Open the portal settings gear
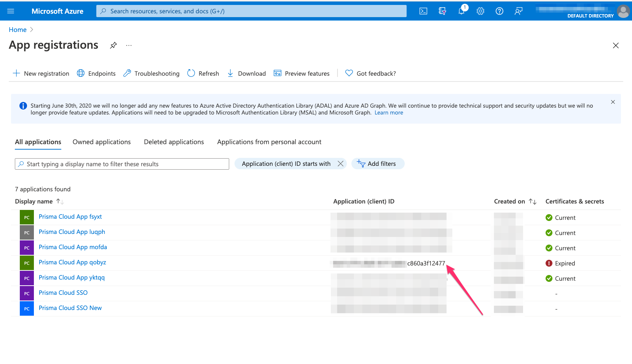632x364 pixels. [480, 11]
